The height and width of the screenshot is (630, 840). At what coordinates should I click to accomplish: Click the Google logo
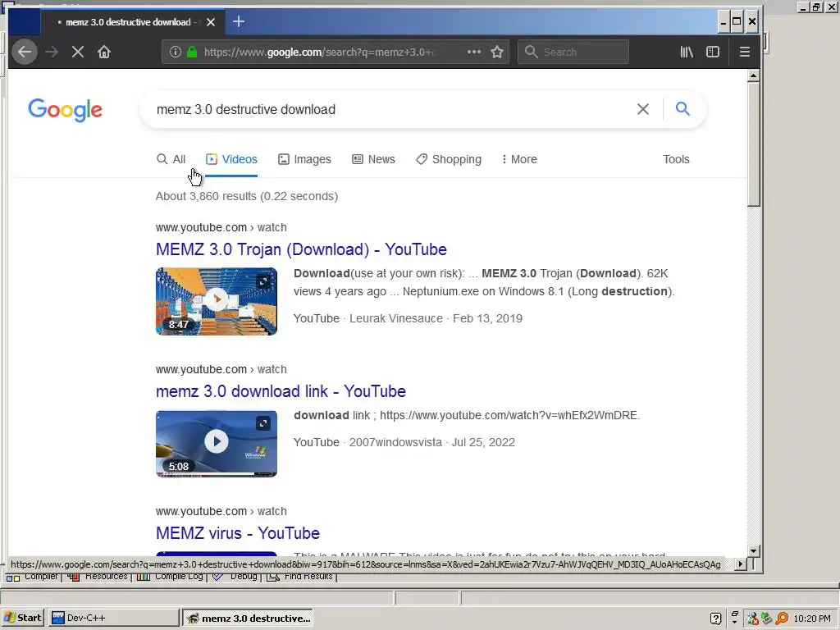coord(65,110)
